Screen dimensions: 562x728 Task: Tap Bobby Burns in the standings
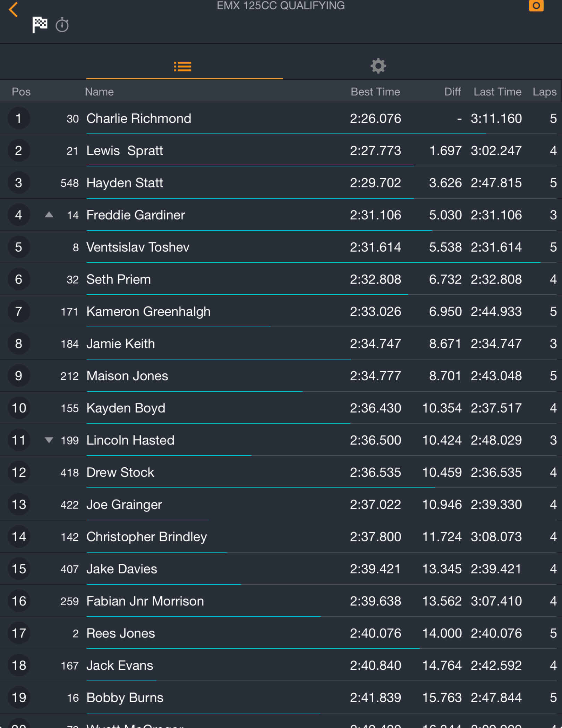125,698
